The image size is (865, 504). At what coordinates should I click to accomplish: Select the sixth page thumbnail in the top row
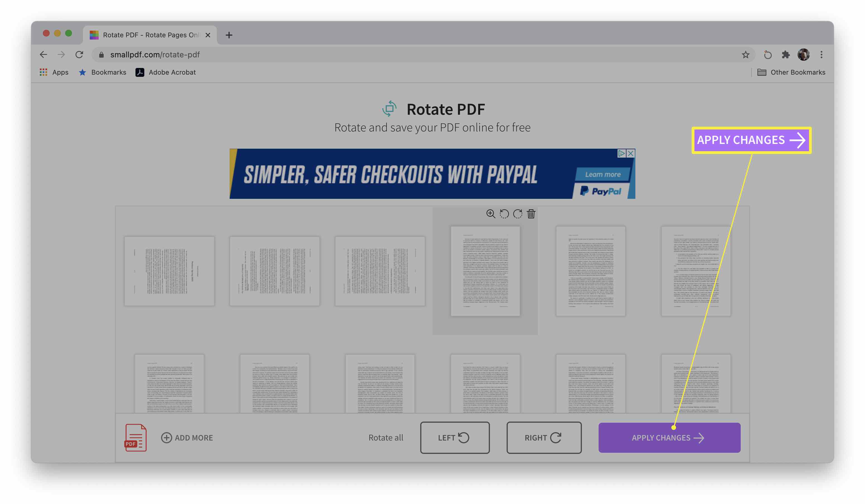coord(696,271)
